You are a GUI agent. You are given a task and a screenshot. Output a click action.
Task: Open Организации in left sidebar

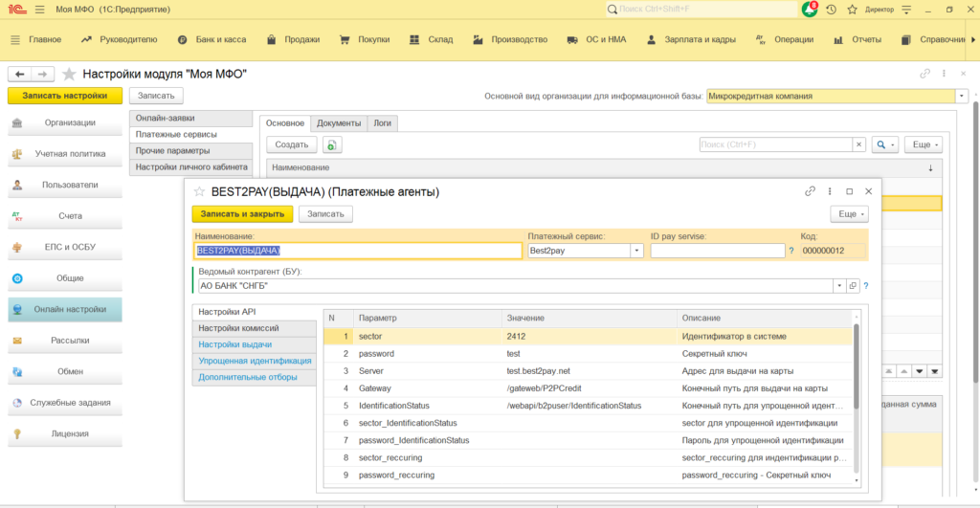65,122
